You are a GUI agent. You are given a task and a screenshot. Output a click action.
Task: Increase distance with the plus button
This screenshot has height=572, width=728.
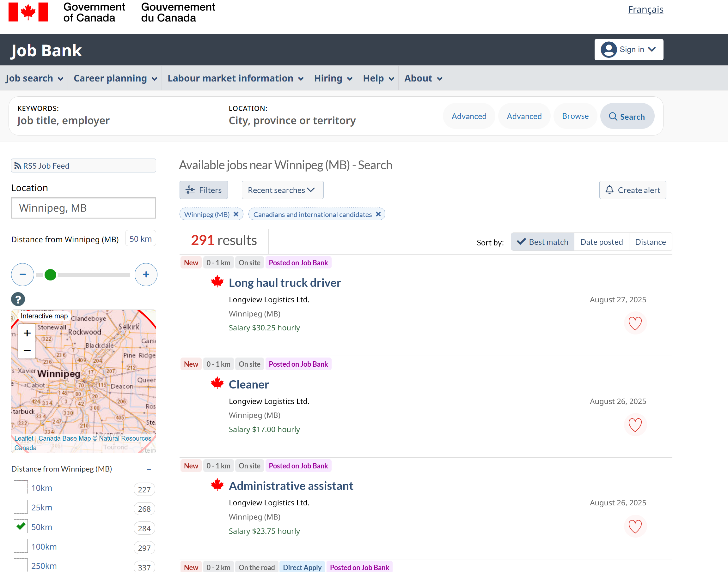(x=146, y=274)
